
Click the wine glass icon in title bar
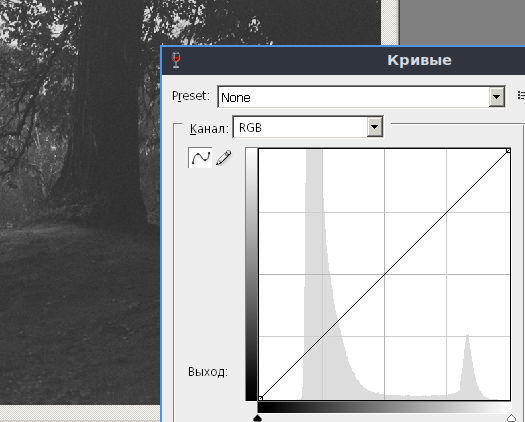[176, 60]
